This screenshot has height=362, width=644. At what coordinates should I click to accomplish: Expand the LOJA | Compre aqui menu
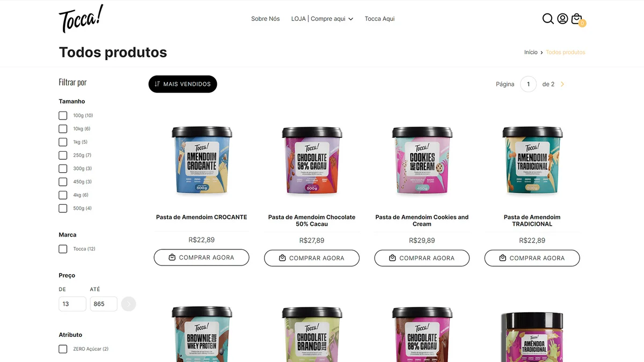[322, 19]
